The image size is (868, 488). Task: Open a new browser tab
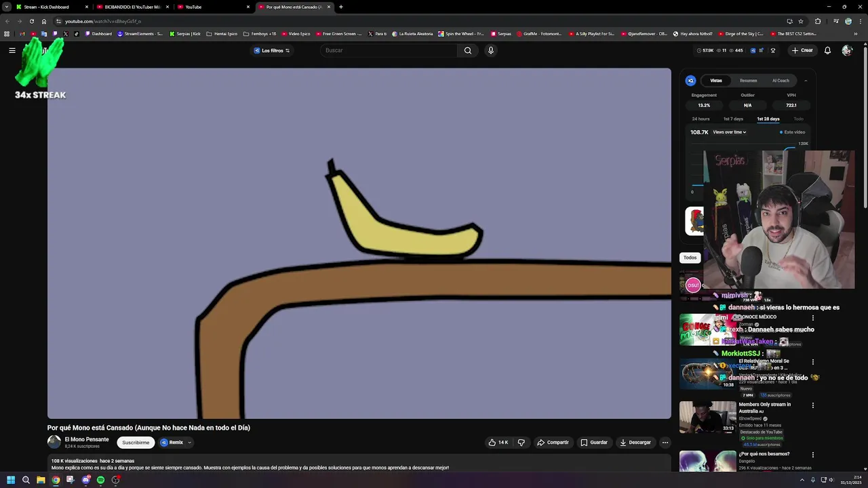point(341,7)
